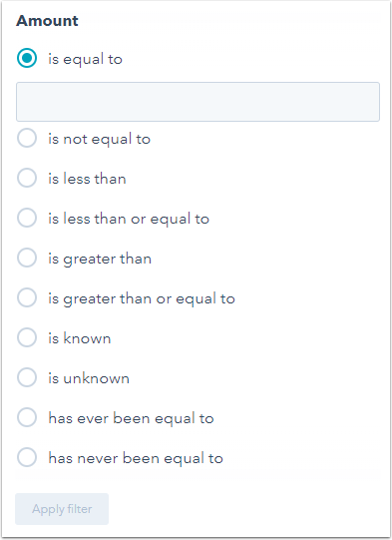Select the 'is equal to' radio button
Image resolution: width=392 pixels, height=540 pixels.
click(x=27, y=58)
